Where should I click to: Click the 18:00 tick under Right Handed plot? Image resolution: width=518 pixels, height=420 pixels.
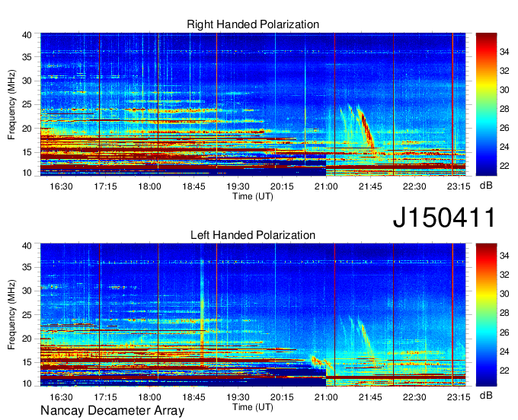149,186
